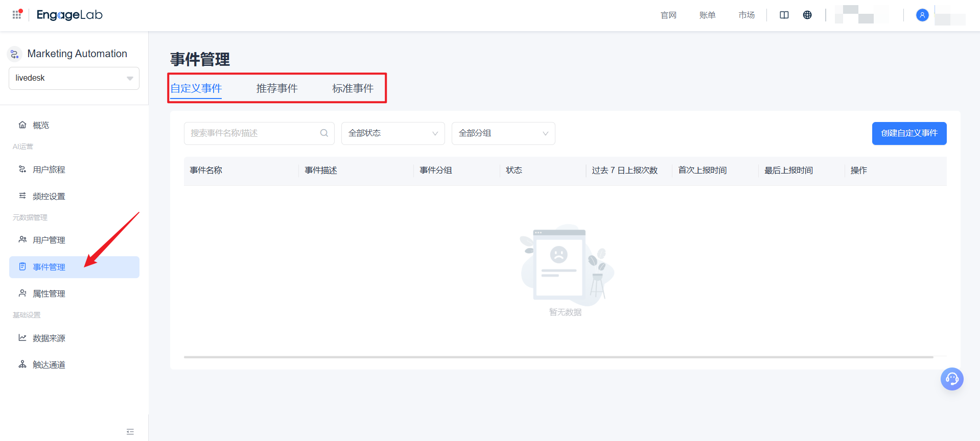Open the 全部分组 group filter
The image size is (980, 441).
[503, 133]
